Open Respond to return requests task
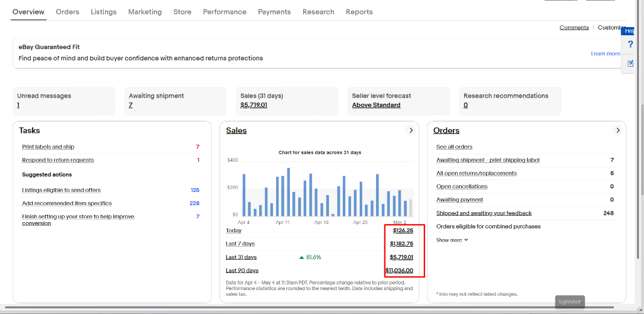 (x=58, y=160)
